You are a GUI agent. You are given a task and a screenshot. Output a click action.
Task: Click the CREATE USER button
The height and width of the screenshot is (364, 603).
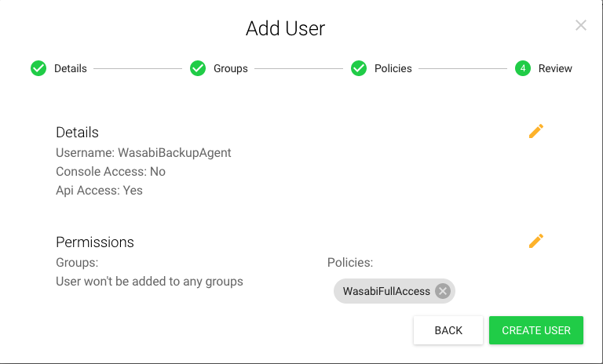point(536,330)
